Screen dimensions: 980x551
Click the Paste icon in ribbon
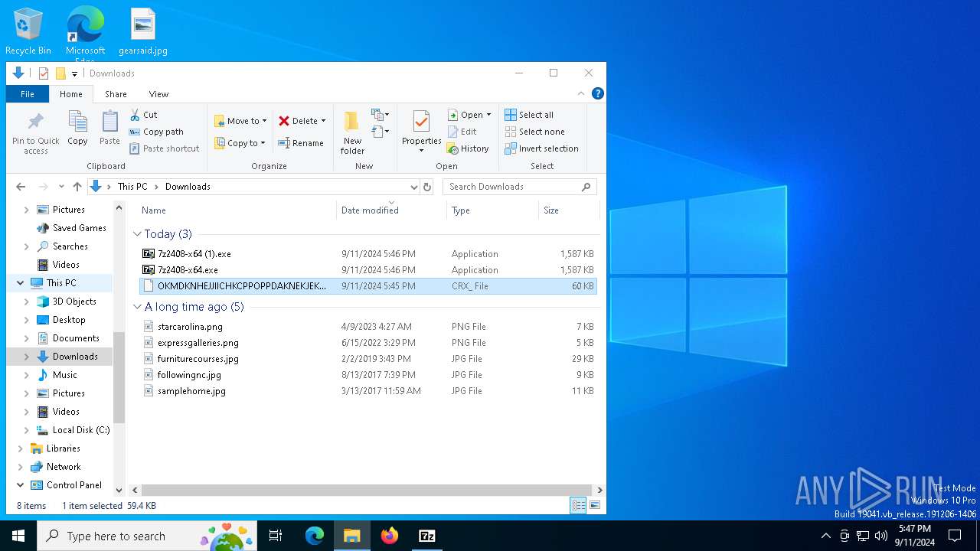tap(109, 122)
